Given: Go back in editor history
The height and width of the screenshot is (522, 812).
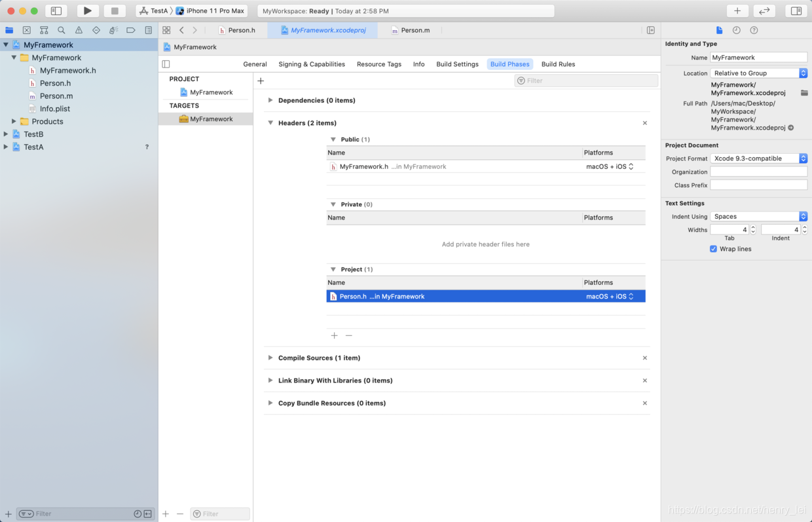Looking at the screenshot, I should click(x=181, y=30).
